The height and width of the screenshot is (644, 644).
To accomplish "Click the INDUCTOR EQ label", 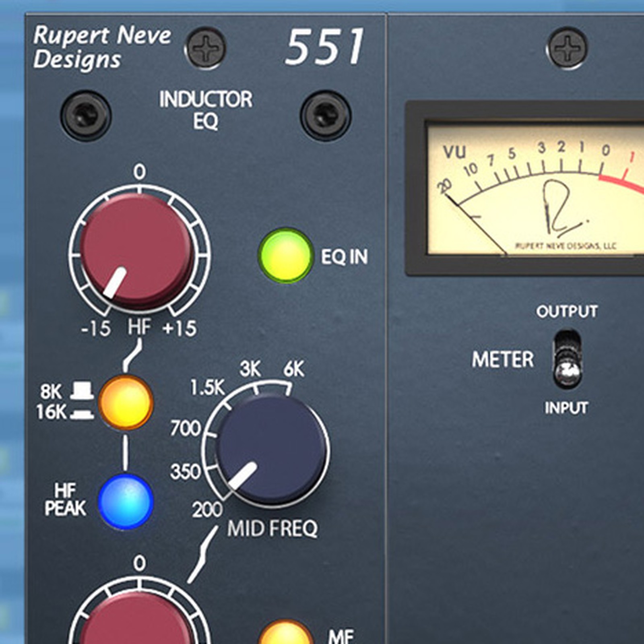I will (x=206, y=110).
